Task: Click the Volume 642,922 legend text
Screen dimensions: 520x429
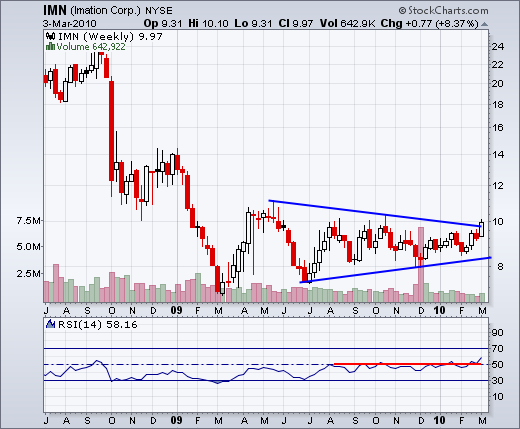Action: coord(91,47)
